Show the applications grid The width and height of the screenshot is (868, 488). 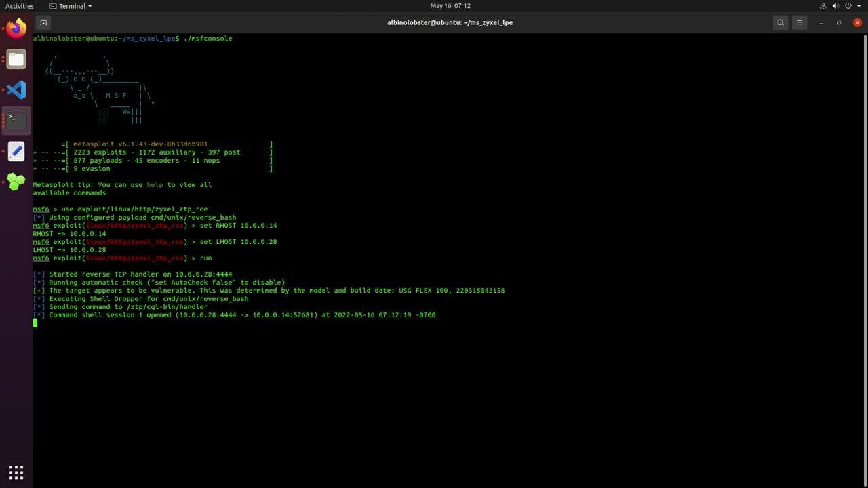[x=16, y=472]
